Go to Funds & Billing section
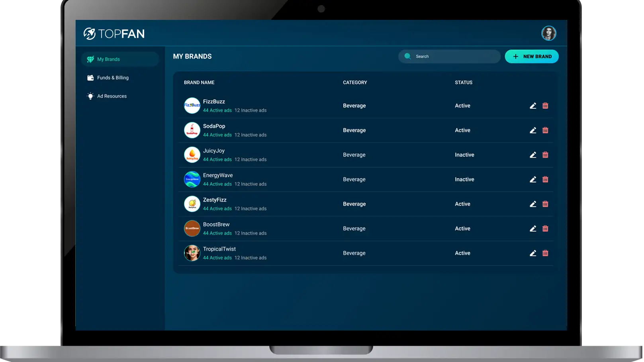The image size is (644, 362). [x=113, y=78]
